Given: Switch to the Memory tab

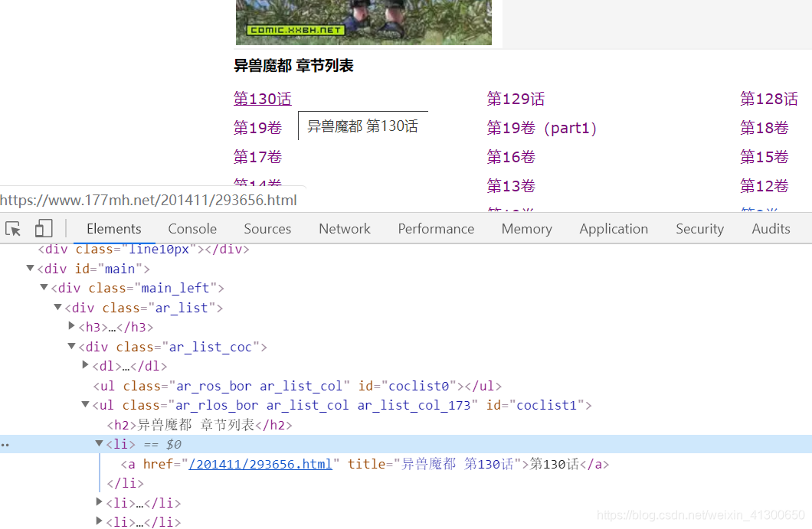Looking at the screenshot, I should tap(526, 228).
